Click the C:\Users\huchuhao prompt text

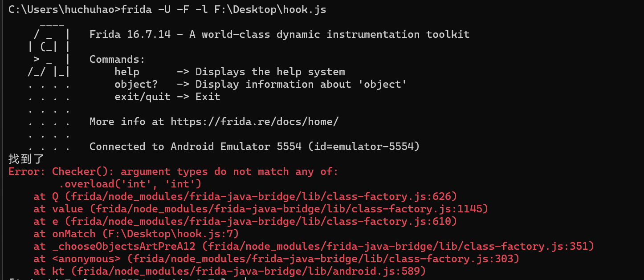coord(62,9)
